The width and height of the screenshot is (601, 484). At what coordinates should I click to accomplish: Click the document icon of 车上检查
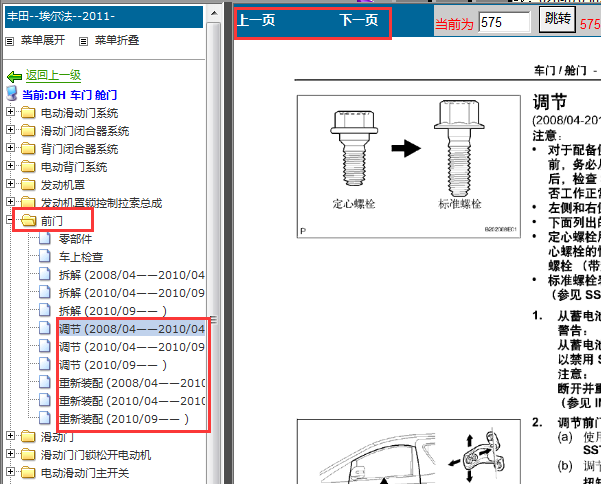(x=45, y=256)
